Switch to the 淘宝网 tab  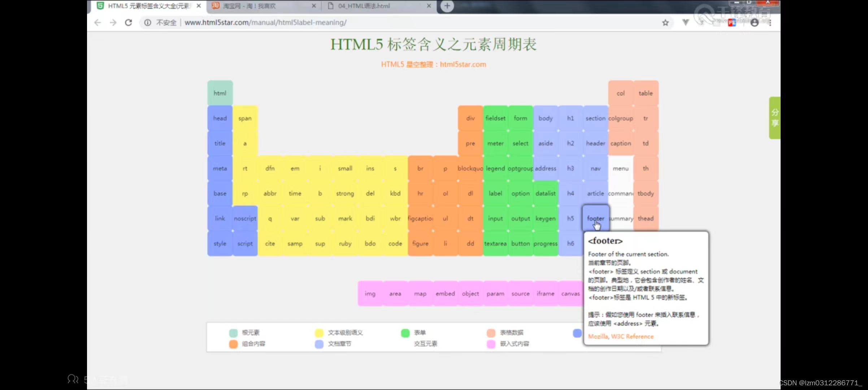point(264,6)
